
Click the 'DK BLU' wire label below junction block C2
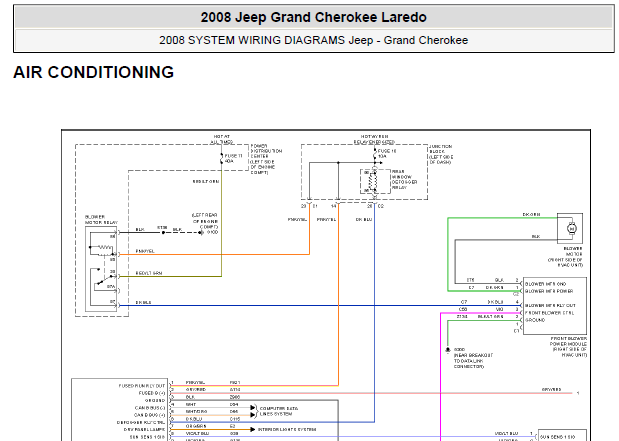point(364,219)
